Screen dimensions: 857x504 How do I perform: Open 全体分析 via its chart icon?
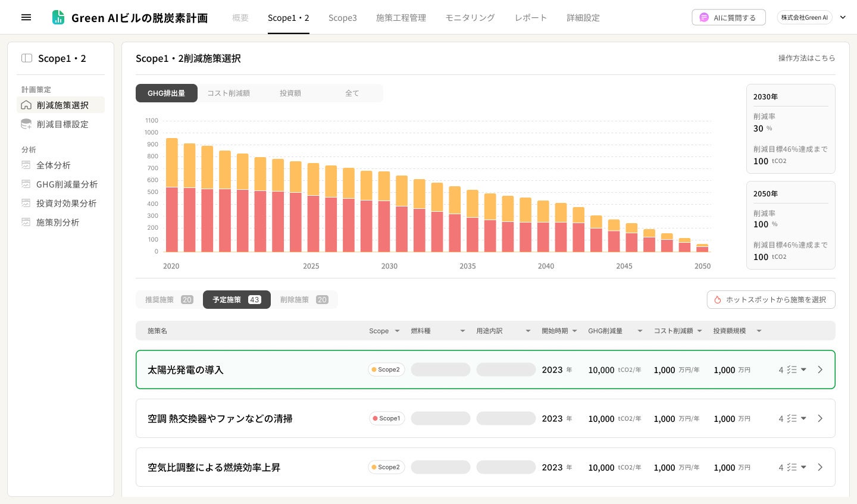pyautogui.click(x=26, y=165)
